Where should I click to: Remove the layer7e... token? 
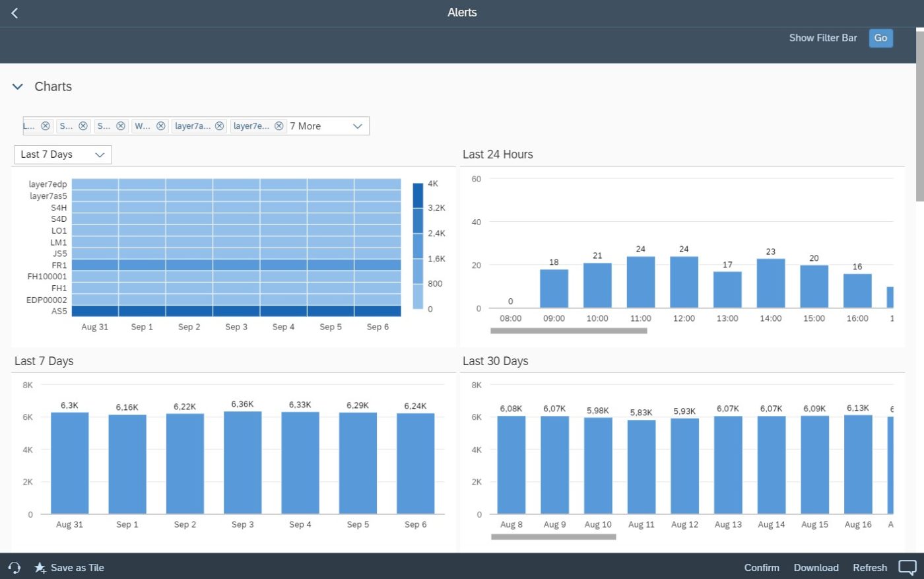tap(279, 126)
